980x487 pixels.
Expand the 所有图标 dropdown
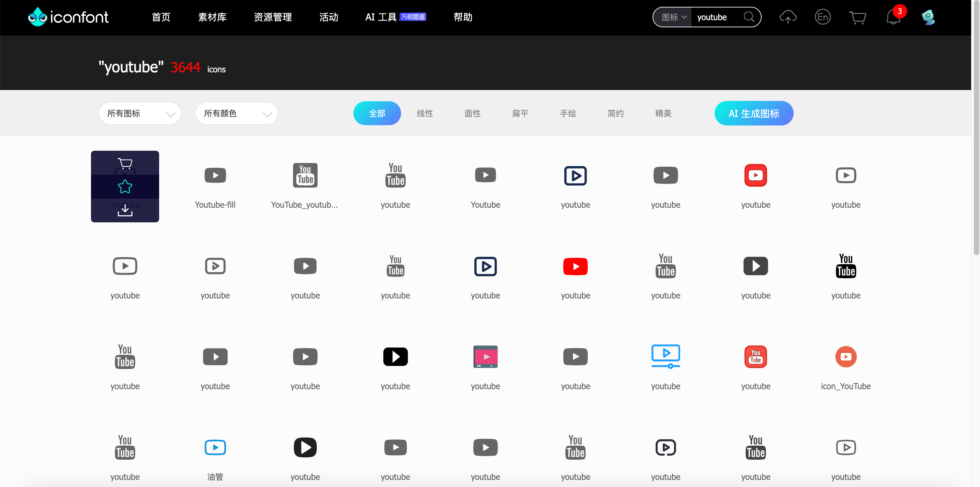pyautogui.click(x=140, y=114)
